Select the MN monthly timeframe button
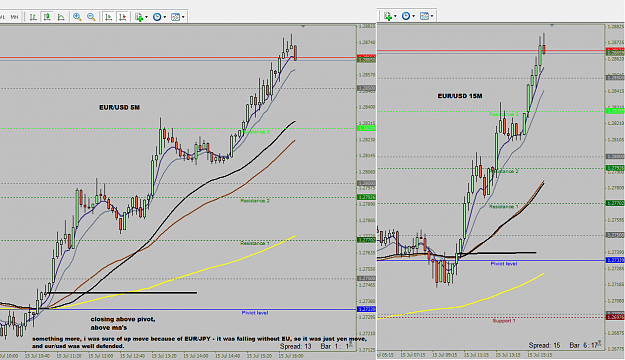The height and width of the screenshot is (360, 625). [14, 17]
